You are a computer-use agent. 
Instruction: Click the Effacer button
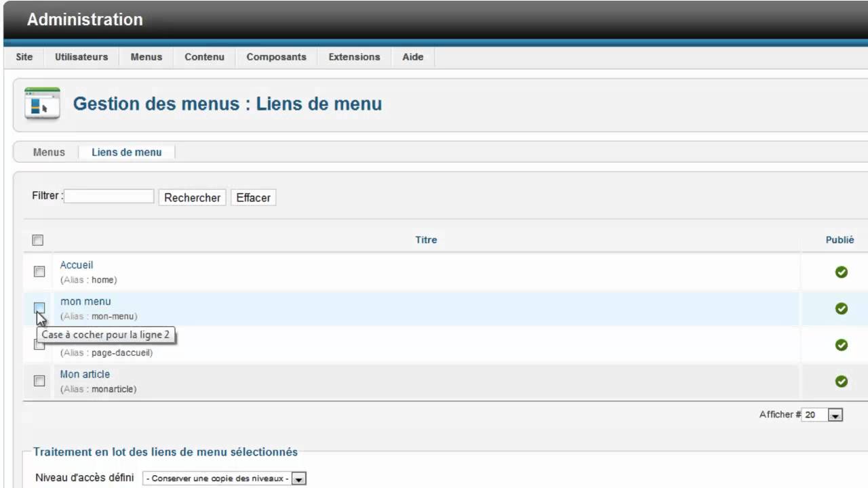pyautogui.click(x=254, y=198)
